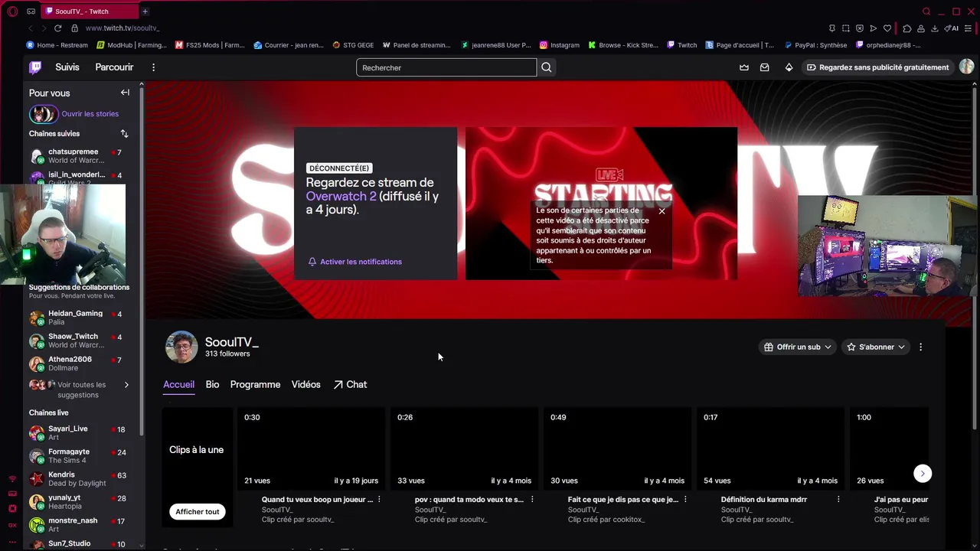Click the Twitch search magnifier button

pyautogui.click(x=547, y=67)
